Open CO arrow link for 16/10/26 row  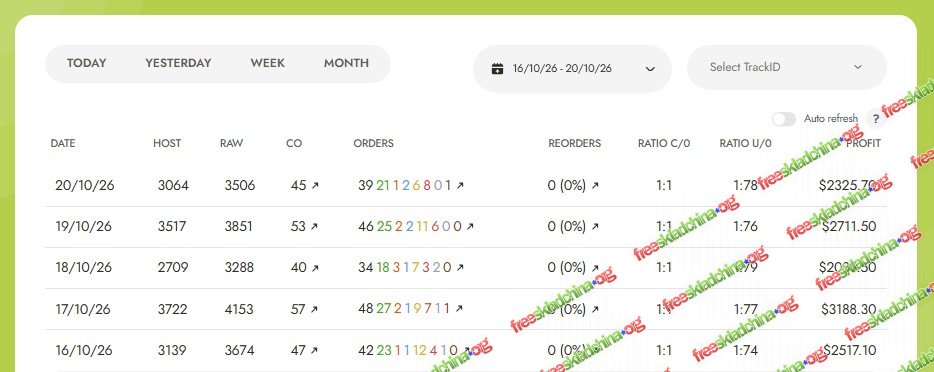tap(315, 351)
